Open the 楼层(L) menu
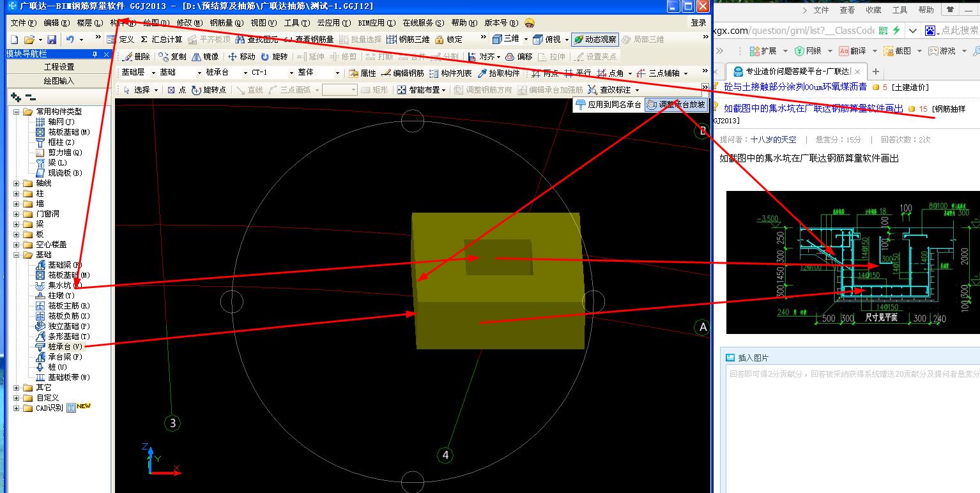 [90, 23]
